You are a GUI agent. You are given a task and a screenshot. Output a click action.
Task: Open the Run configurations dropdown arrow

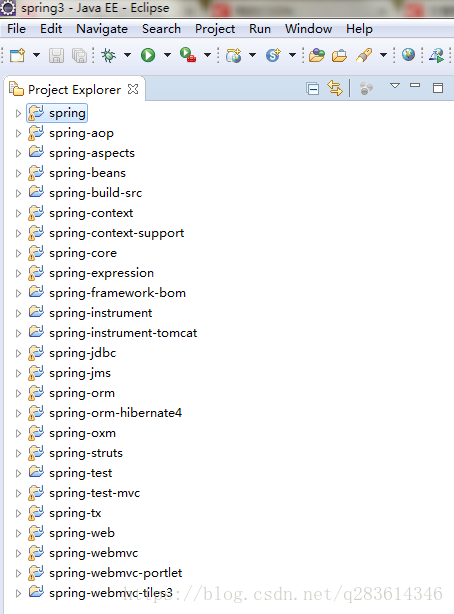click(x=167, y=55)
